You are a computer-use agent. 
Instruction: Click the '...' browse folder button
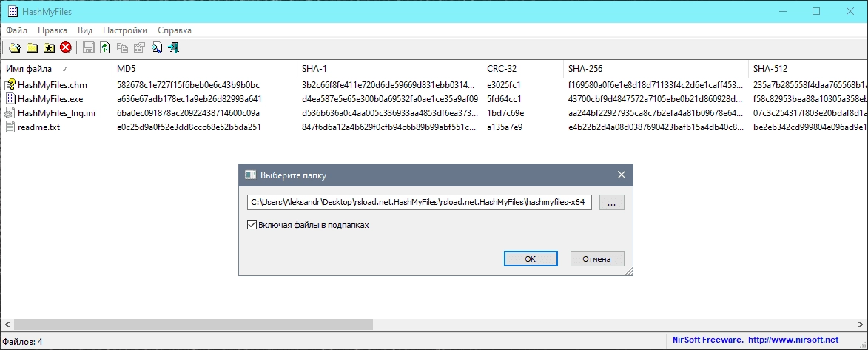[611, 203]
